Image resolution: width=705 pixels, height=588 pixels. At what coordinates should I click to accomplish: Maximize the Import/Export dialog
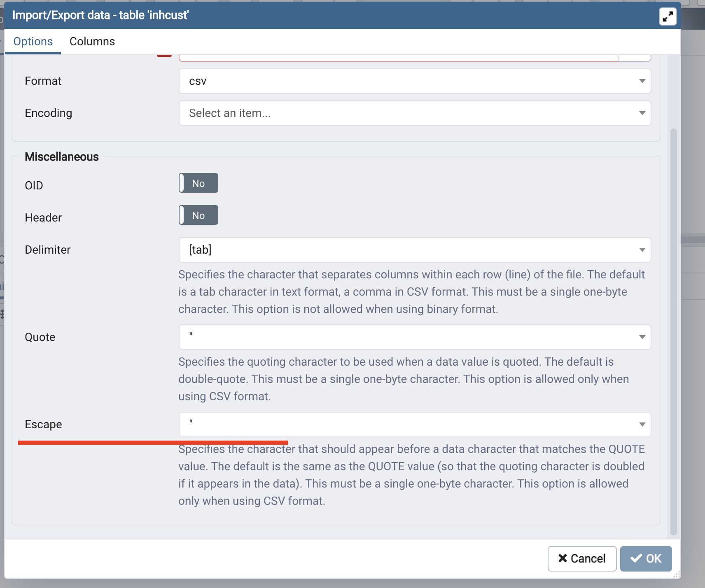[668, 16]
